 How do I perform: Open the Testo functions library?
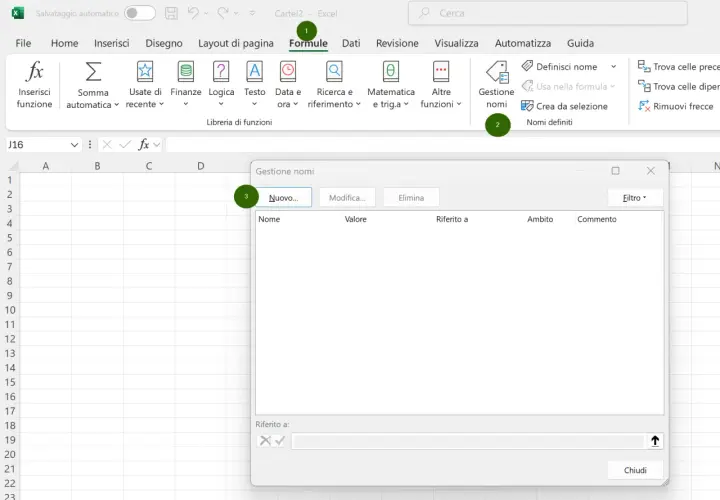tap(254, 85)
